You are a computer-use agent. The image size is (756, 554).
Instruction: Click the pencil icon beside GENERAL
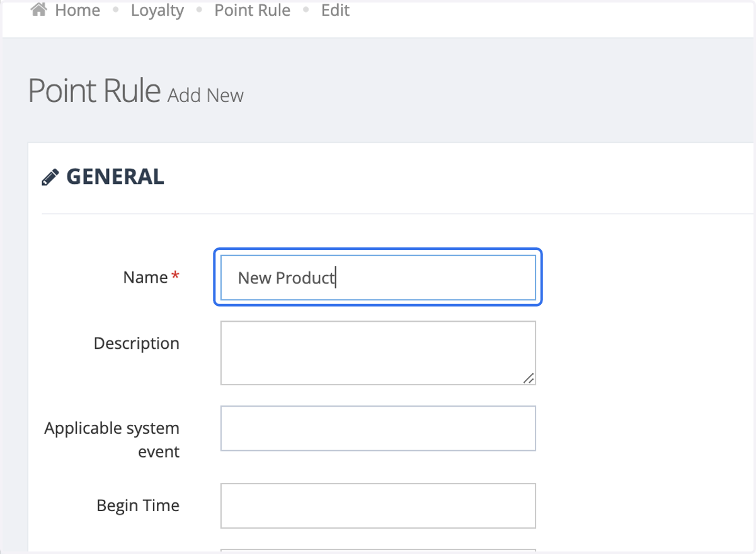click(50, 178)
